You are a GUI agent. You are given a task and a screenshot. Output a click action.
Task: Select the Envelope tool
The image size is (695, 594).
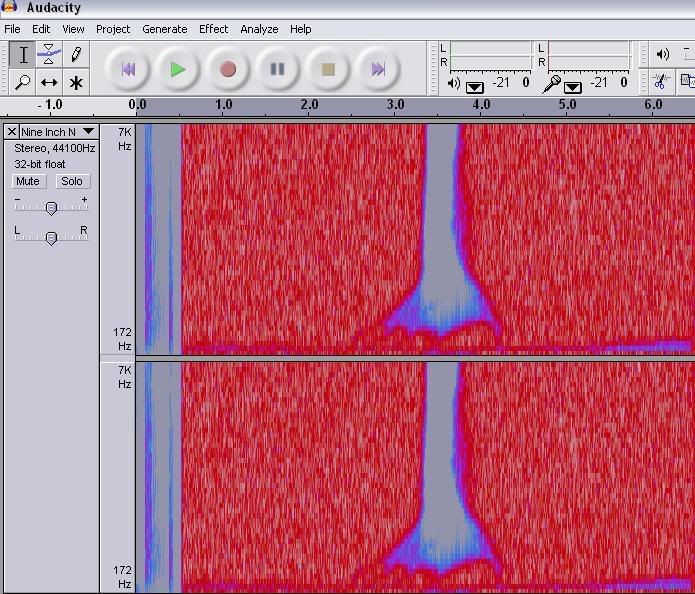(x=49, y=55)
